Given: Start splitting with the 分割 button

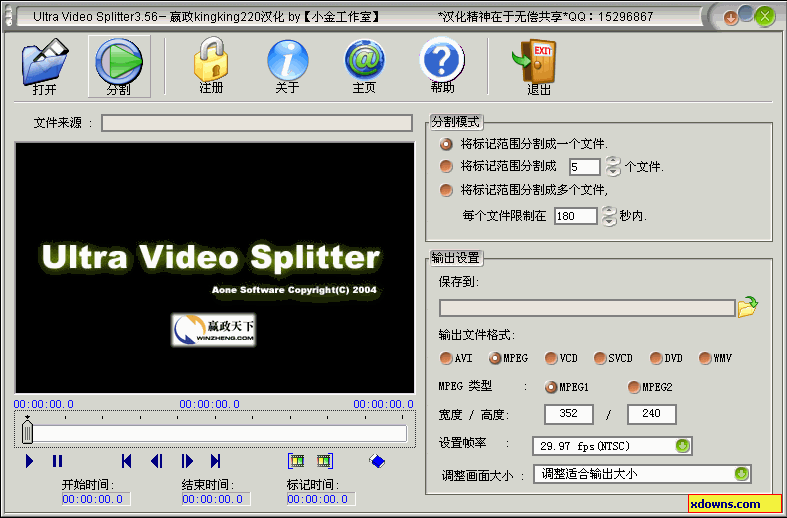Looking at the screenshot, I should point(119,66).
